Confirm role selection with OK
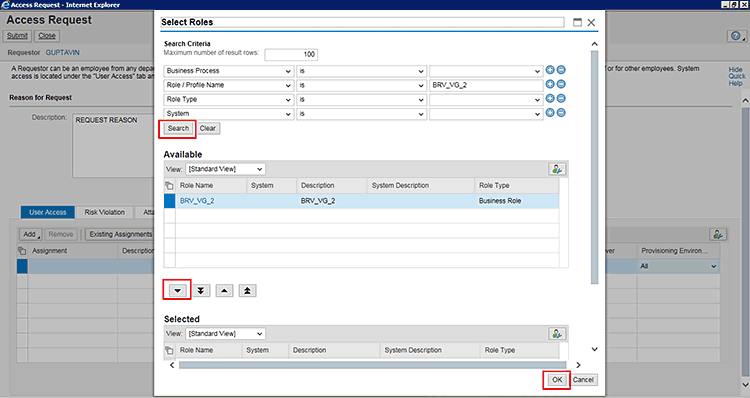This screenshot has height=398, width=750. click(x=557, y=380)
